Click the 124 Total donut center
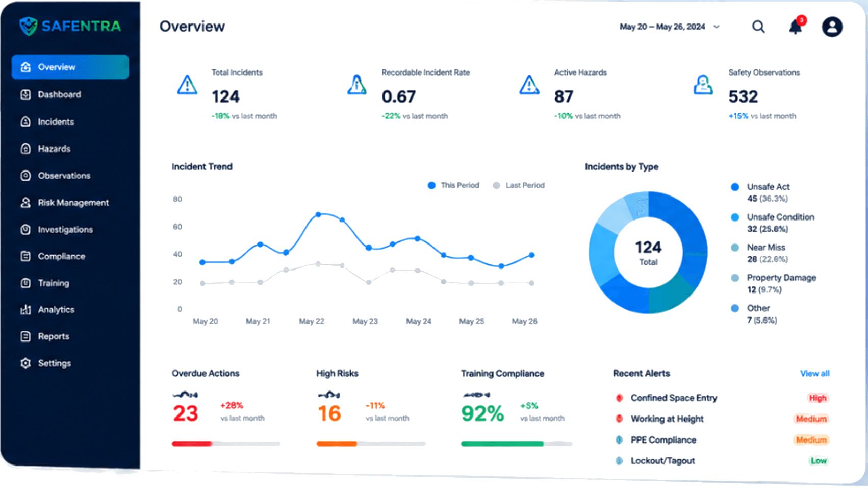The width and height of the screenshot is (868, 489). coord(648,253)
